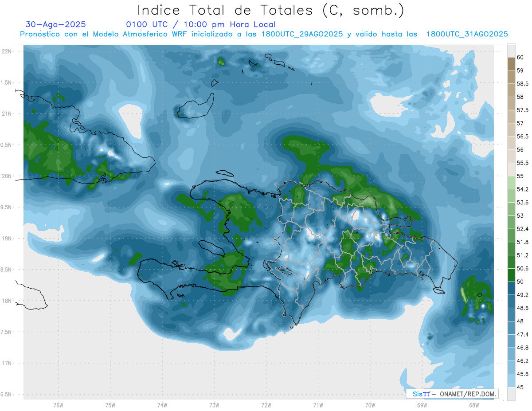Click the "46.8" colorbar value
This screenshot has height=411, width=532.
coord(523,348)
